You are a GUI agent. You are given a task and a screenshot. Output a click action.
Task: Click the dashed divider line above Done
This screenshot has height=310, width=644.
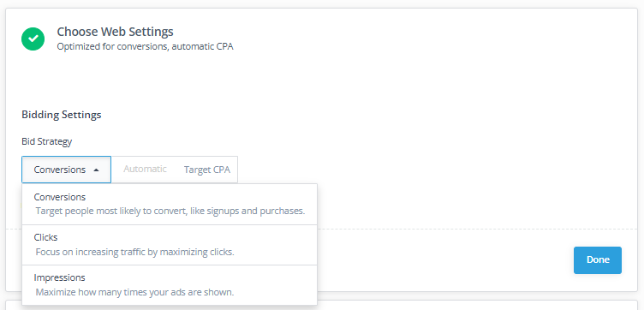click(x=477, y=229)
